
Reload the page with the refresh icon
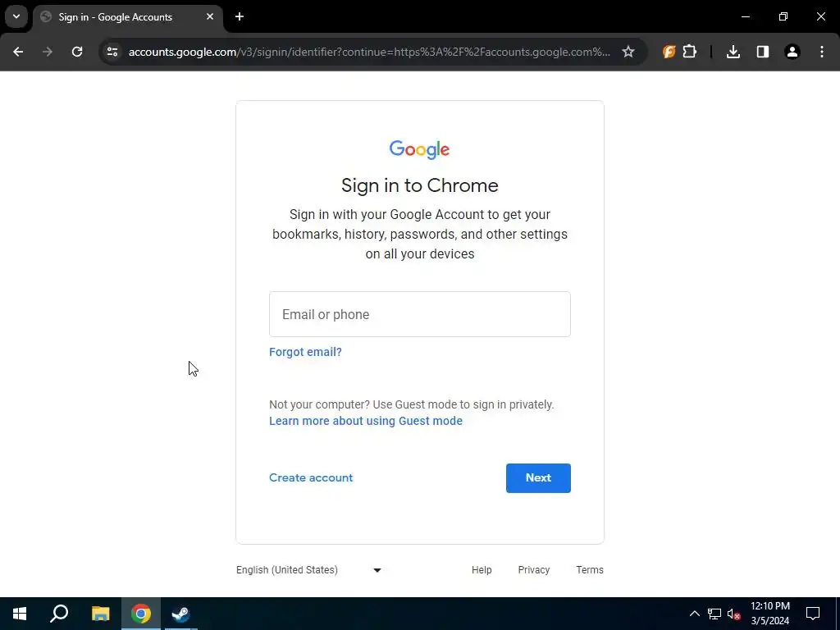tap(77, 52)
